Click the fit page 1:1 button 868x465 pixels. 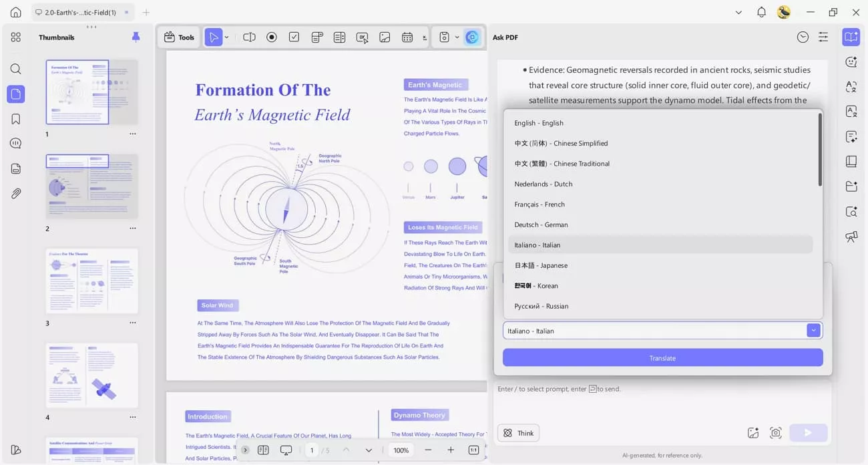pos(473,450)
